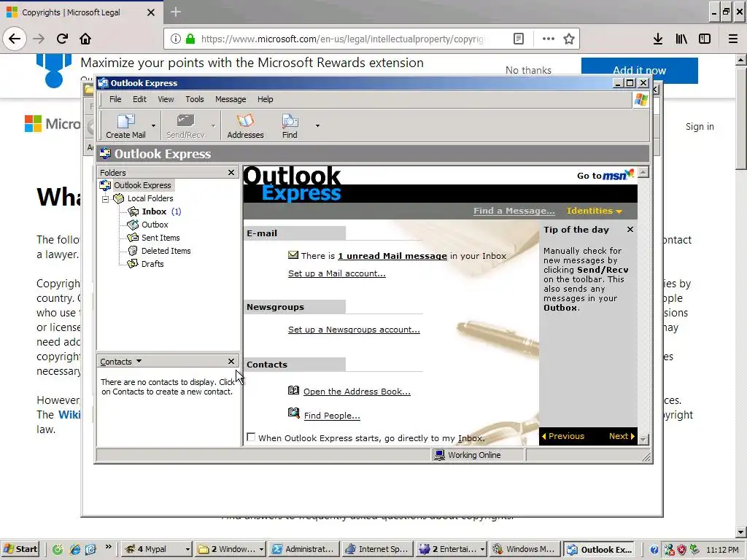
Task: Close the Tip of the day panel
Action: click(630, 230)
